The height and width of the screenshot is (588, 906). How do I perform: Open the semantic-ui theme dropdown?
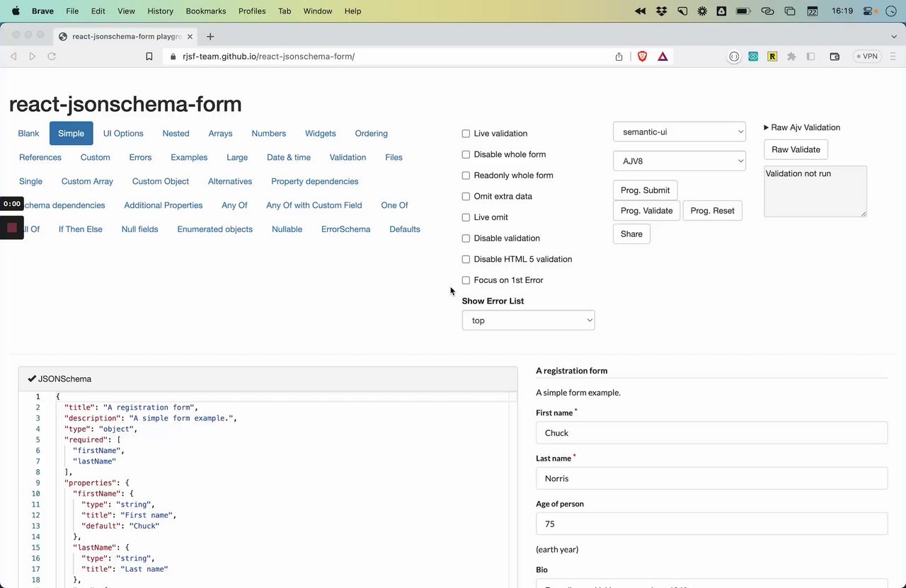pos(679,132)
